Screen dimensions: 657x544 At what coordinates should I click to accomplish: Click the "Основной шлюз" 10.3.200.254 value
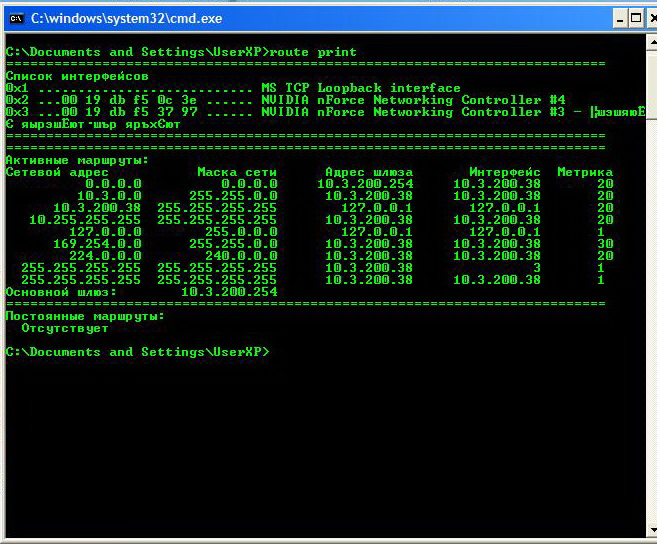pos(228,292)
